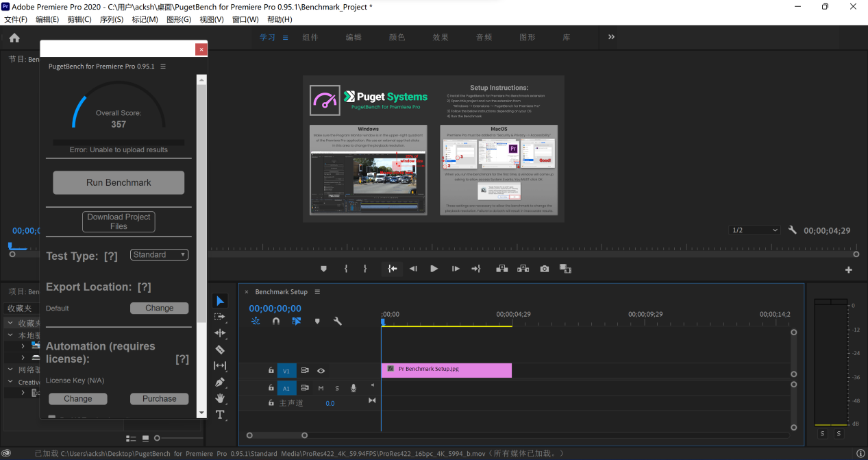
Task: Open the playback resolution 1/2 dropdown
Action: [x=754, y=230]
